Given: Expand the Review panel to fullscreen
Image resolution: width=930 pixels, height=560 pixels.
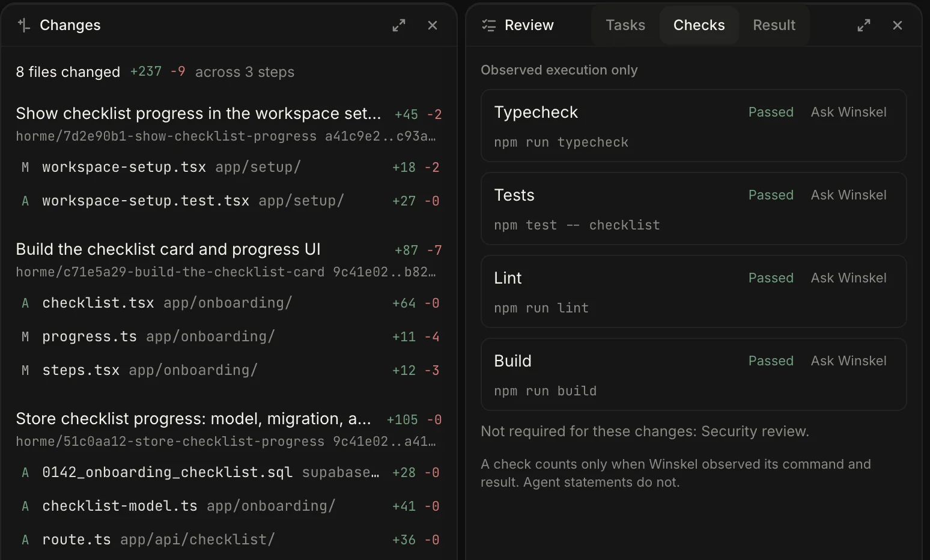Looking at the screenshot, I should [x=864, y=25].
